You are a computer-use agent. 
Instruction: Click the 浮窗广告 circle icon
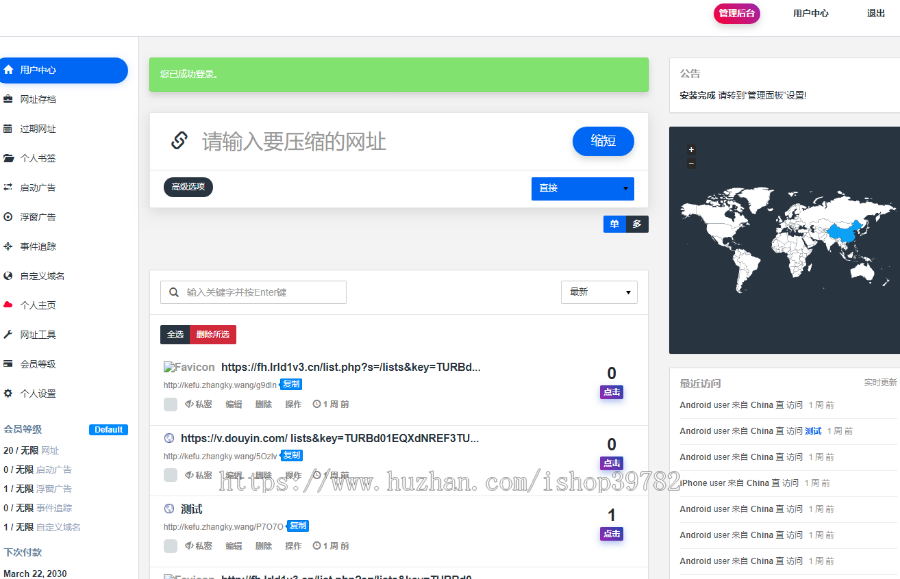(8, 217)
